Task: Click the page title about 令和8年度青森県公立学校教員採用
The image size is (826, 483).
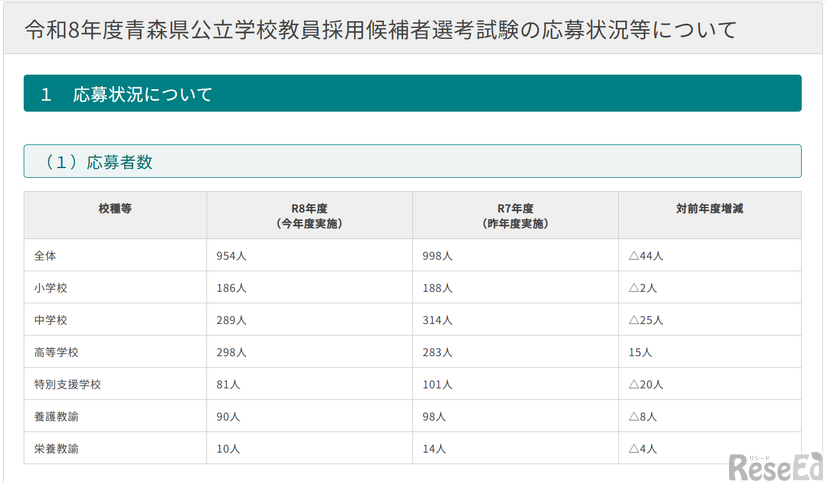Action: point(380,30)
